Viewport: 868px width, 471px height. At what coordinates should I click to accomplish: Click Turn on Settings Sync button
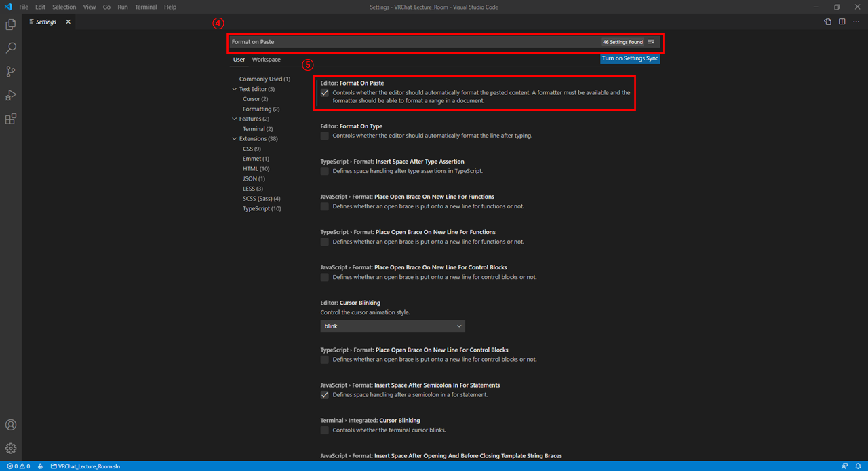(630, 58)
